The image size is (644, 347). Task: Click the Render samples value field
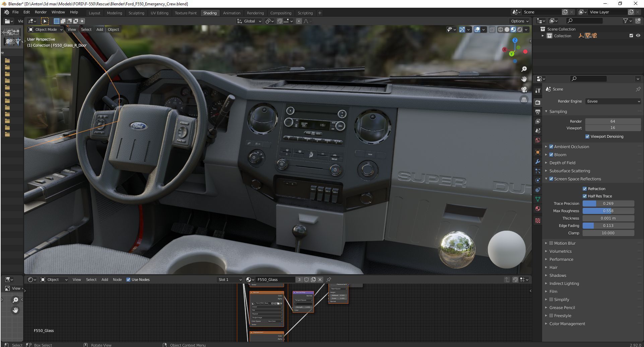pyautogui.click(x=613, y=121)
